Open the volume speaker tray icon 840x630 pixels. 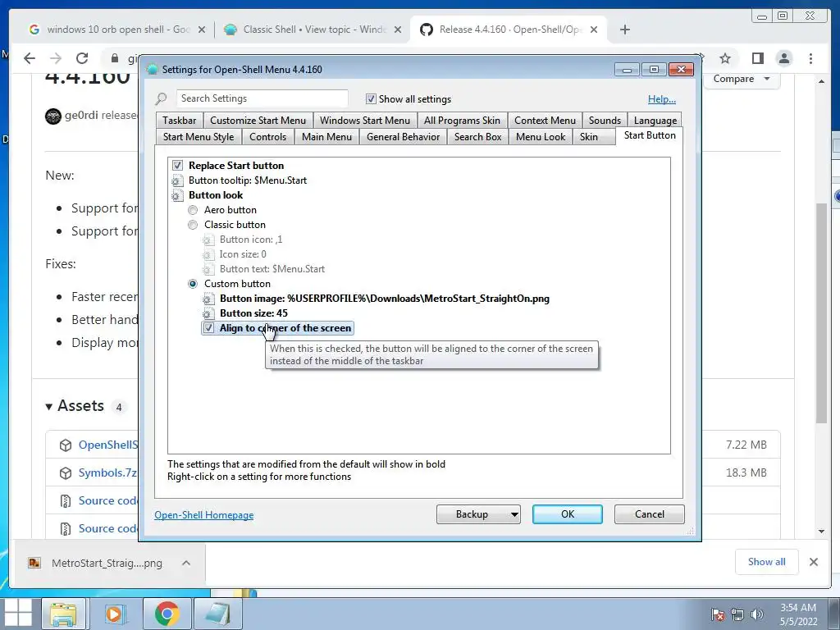tap(757, 614)
